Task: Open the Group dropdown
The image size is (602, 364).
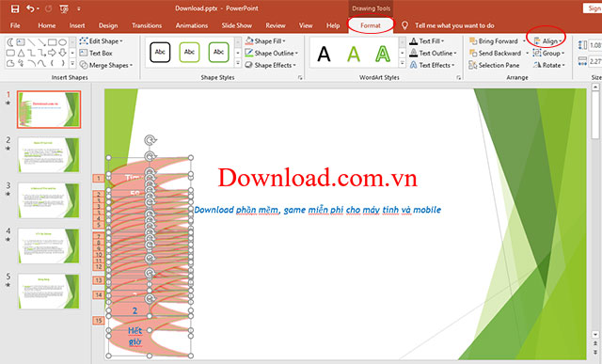Action: pyautogui.click(x=548, y=53)
